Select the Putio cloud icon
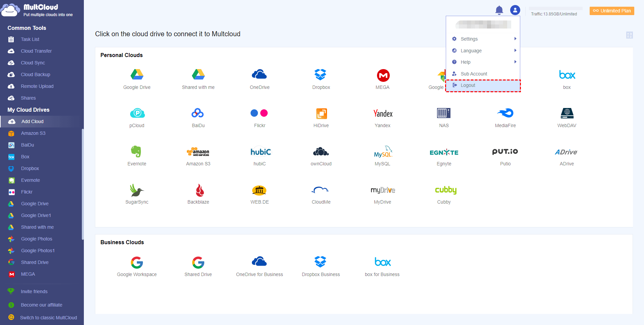 coord(505,152)
